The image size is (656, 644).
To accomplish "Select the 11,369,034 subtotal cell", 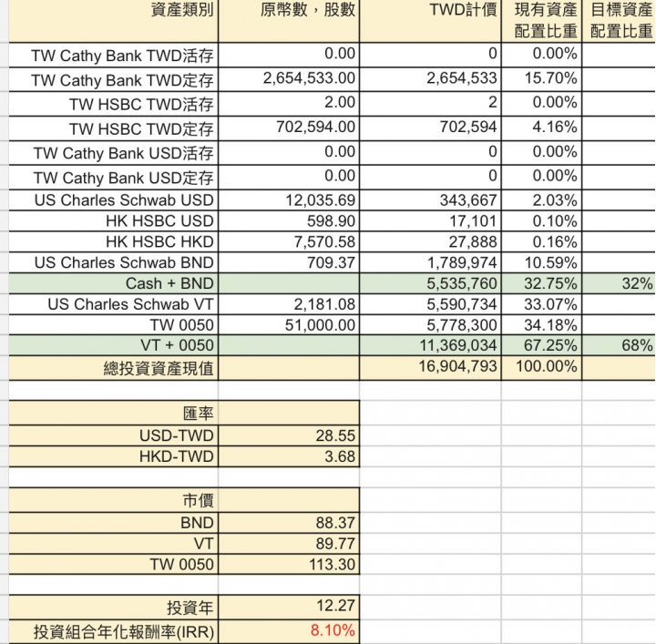I will click(x=430, y=345).
